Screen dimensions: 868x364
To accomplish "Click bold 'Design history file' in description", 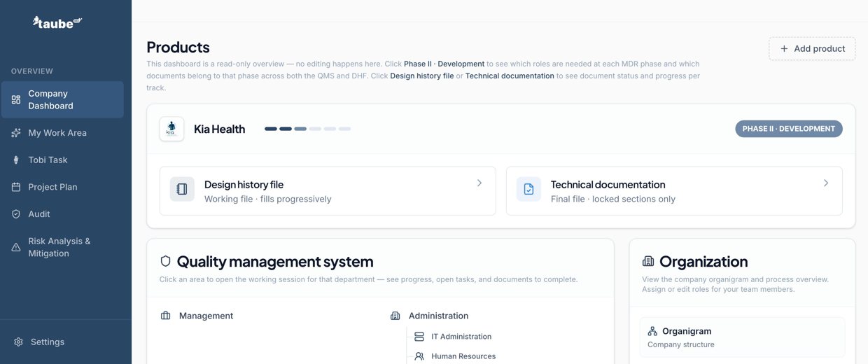I will pyautogui.click(x=422, y=76).
